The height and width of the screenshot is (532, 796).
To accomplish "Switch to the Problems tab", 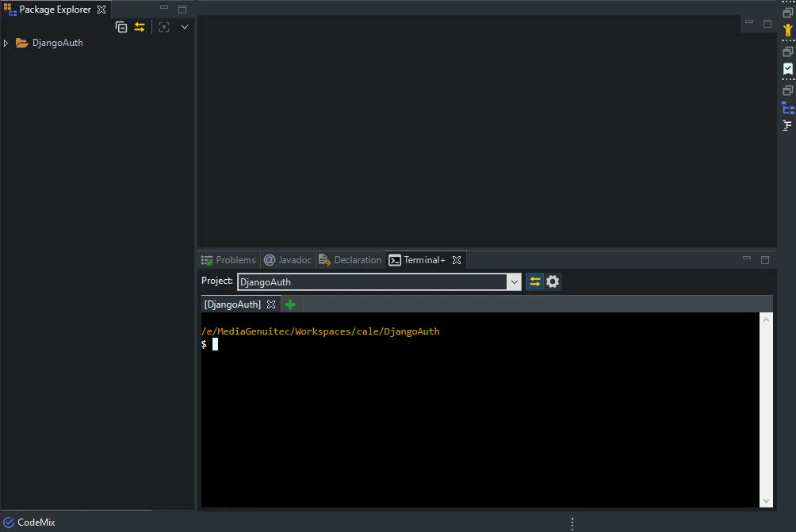I will [228, 260].
